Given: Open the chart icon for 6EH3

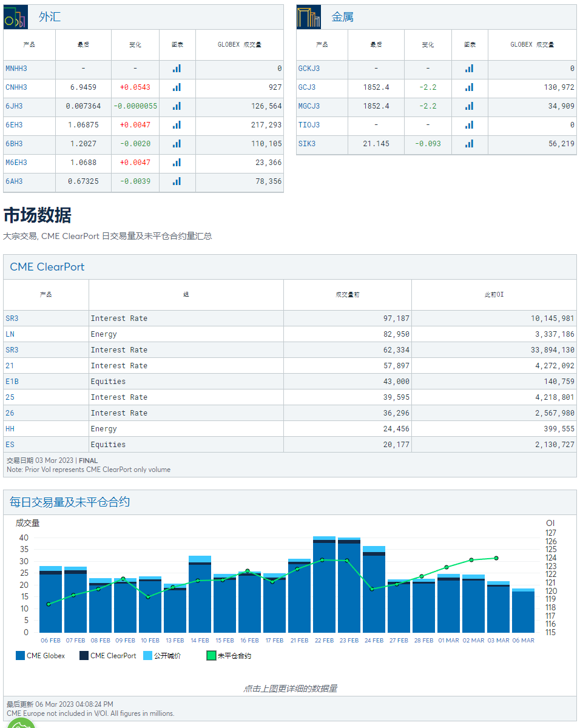Looking at the screenshot, I should [x=177, y=125].
